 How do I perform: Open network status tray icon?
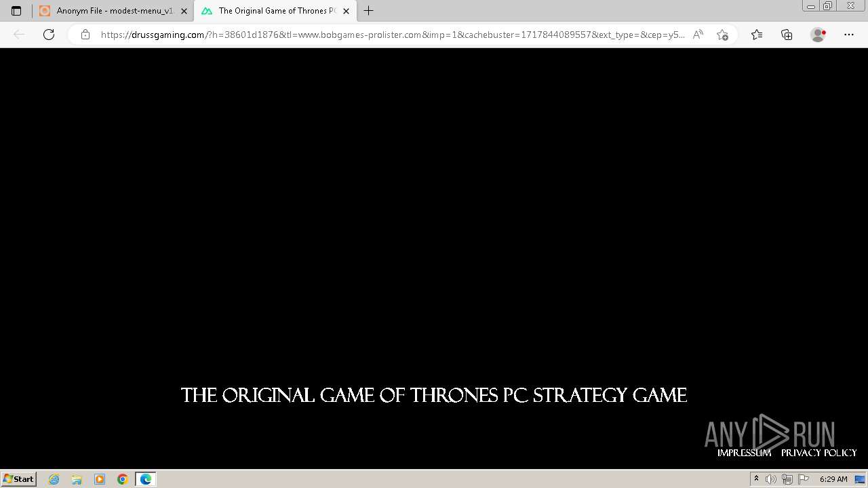click(787, 479)
